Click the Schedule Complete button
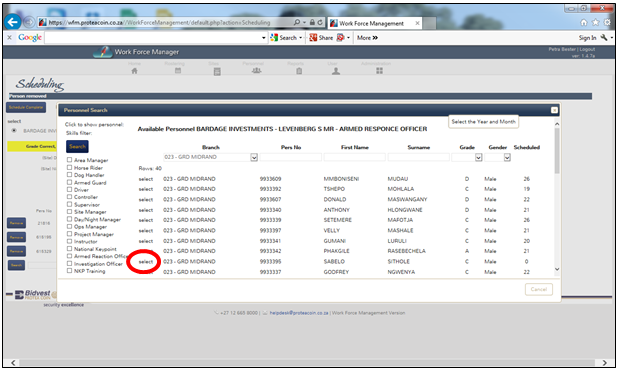 (x=26, y=107)
